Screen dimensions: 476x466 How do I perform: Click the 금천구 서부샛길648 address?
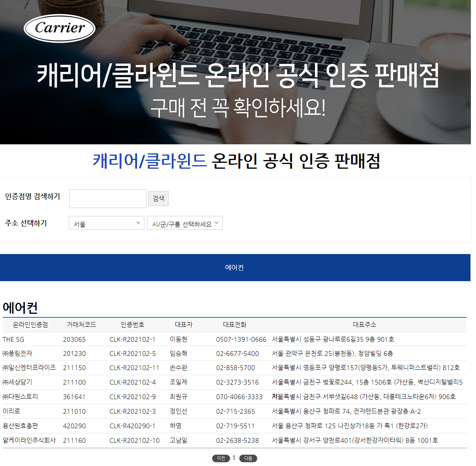(x=364, y=396)
